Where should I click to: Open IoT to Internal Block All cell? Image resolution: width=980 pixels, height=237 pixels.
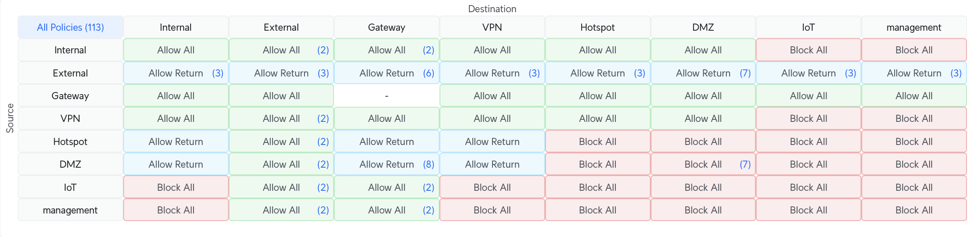coord(176,187)
